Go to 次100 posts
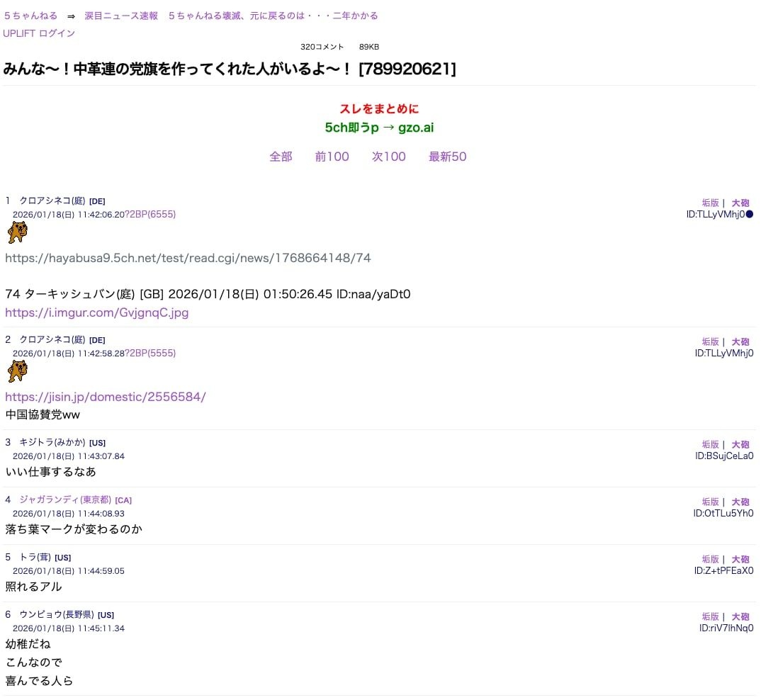This screenshot has height=700, width=761. (388, 157)
